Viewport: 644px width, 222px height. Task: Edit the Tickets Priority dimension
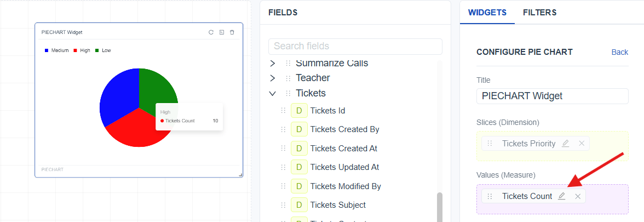pos(566,144)
